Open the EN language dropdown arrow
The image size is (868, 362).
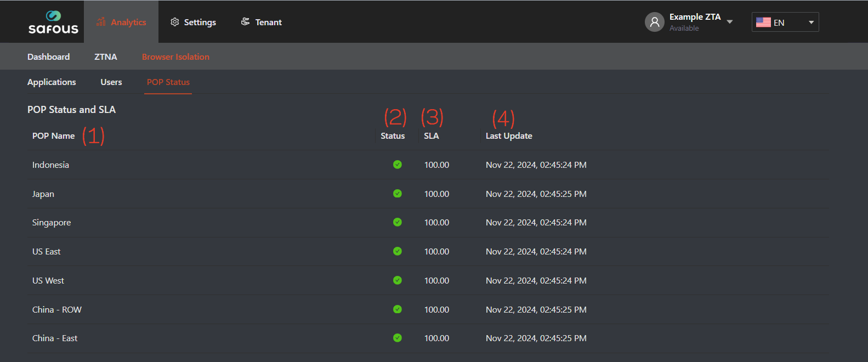pos(811,22)
